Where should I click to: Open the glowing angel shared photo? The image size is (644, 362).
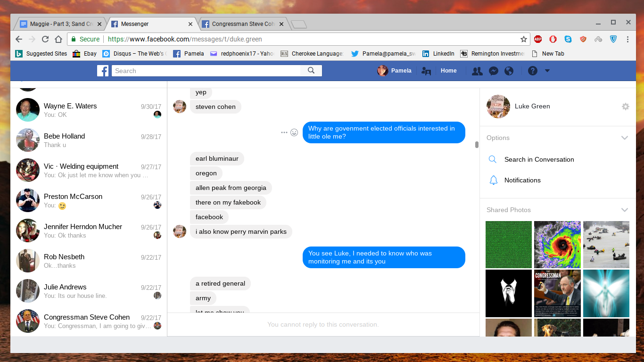pos(606,293)
